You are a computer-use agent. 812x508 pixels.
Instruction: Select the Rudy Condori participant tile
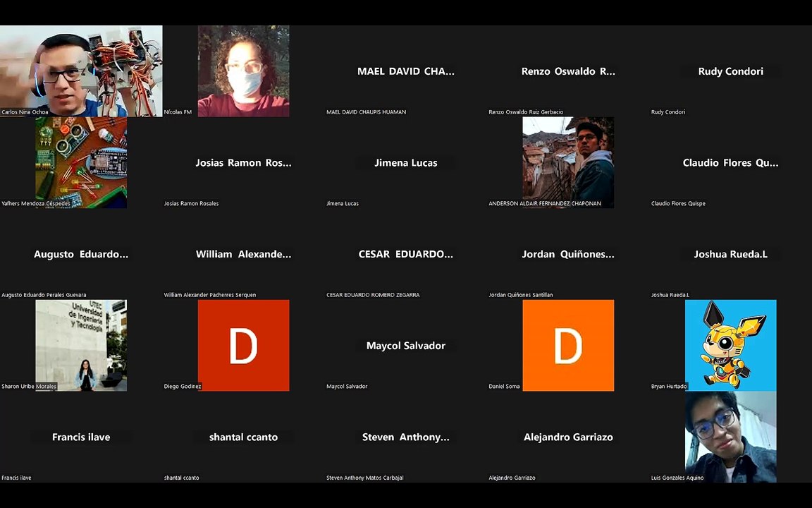point(731,71)
